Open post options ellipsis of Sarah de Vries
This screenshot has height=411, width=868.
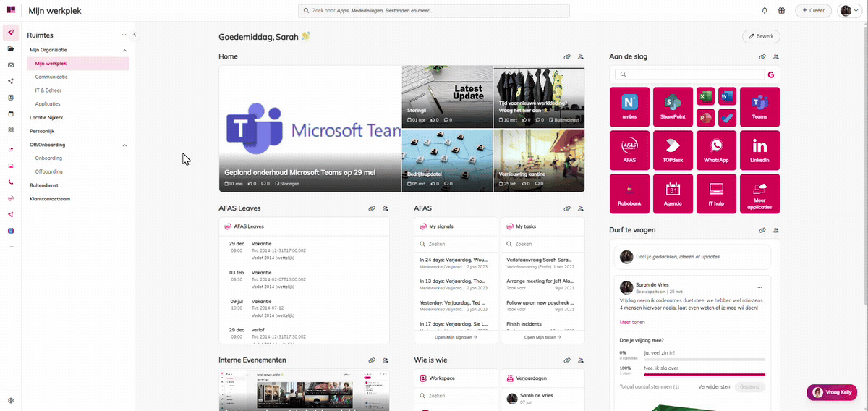coord(759,287)
